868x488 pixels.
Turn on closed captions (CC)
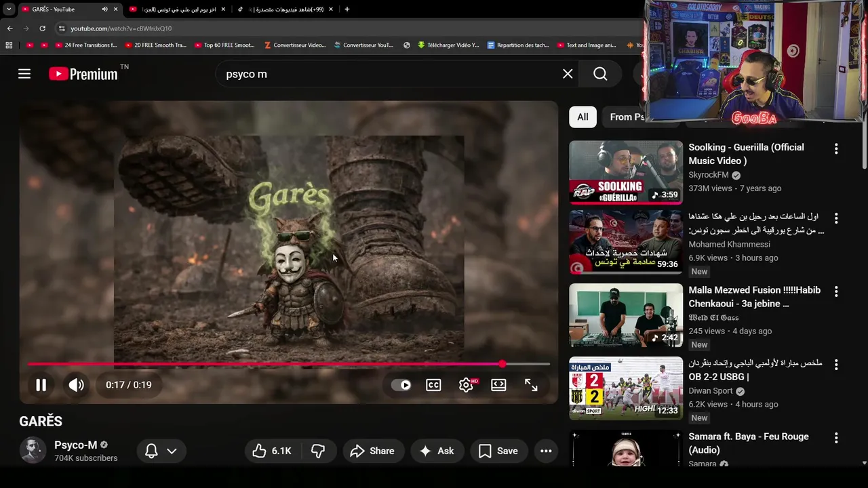click(433, 385)
